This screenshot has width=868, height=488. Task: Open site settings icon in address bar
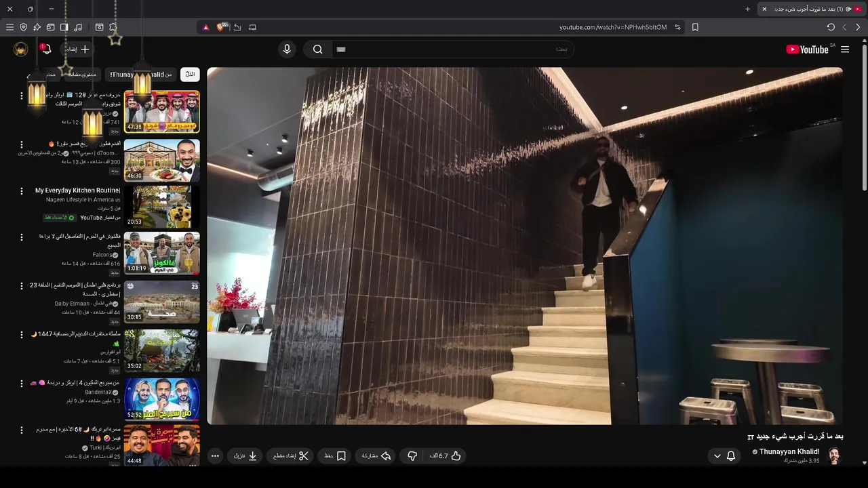677,27
